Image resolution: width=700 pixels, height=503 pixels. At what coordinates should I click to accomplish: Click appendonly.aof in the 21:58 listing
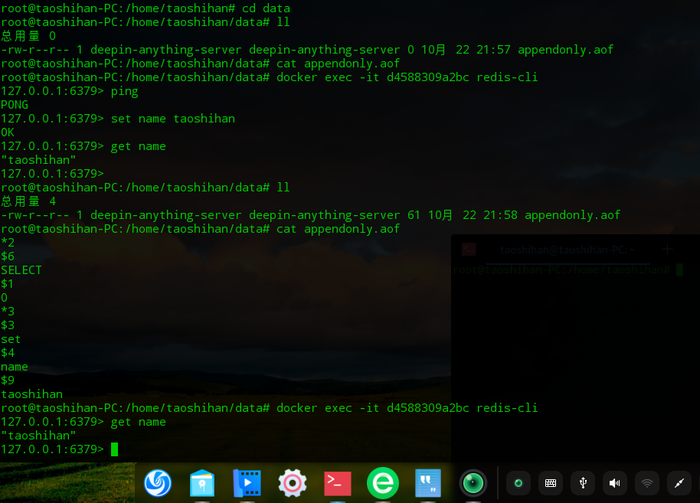572,215
